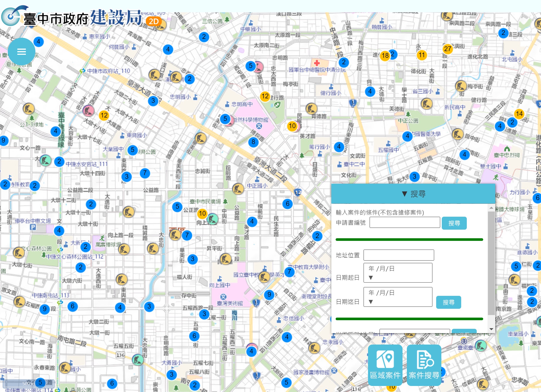The width and height of the screenshot is (541, 392).
Task: Click blue cluster 9 near 五權西路
Action: pyautogui.click(x=45, y=309)
